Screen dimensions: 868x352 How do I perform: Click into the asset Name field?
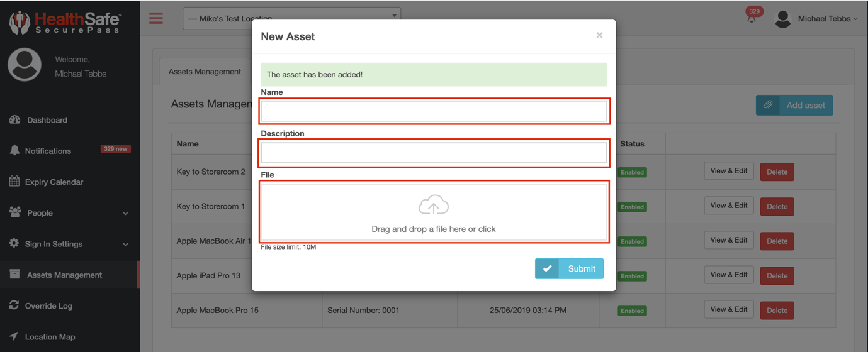pyautogui.click(x=433, y=112)
